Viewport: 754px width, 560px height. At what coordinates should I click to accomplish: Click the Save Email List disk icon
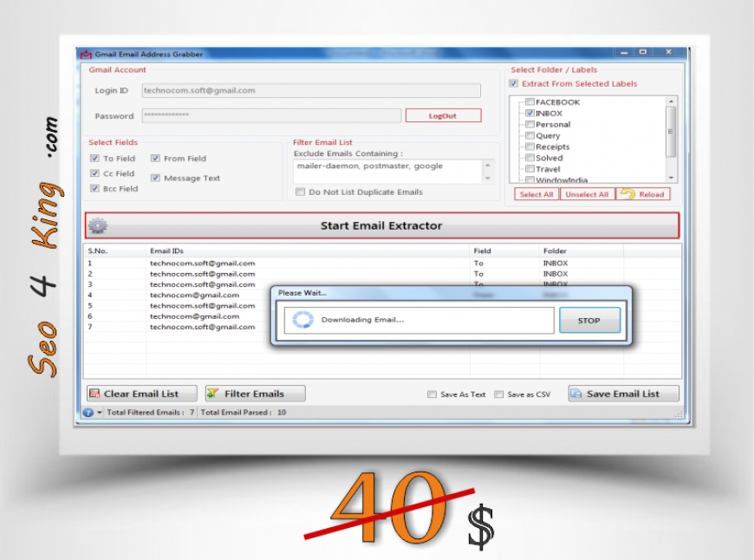(x=576, y=394)
